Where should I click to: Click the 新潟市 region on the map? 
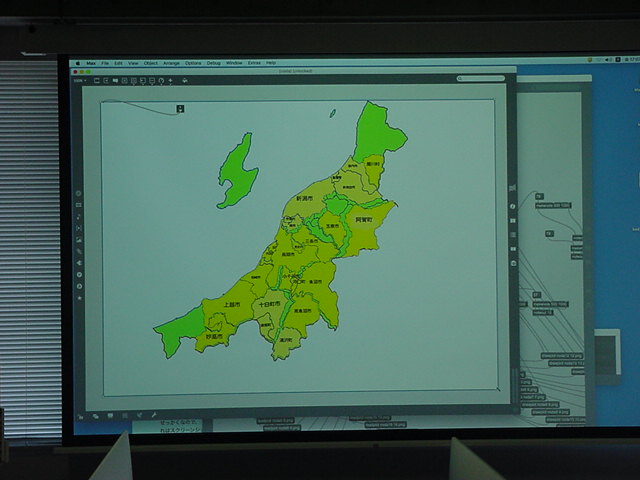point(304,199)
